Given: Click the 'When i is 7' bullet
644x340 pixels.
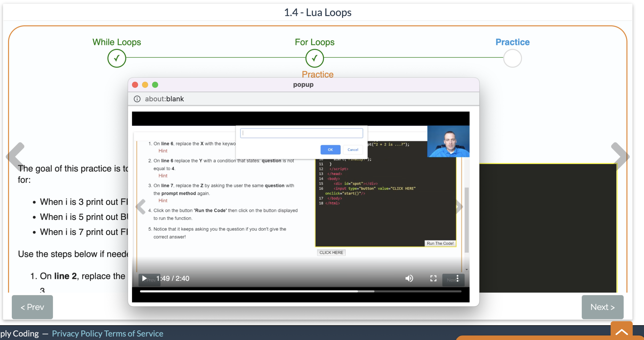Looking at the screenshot, I should pyautogui.click(x=84, y=232).
